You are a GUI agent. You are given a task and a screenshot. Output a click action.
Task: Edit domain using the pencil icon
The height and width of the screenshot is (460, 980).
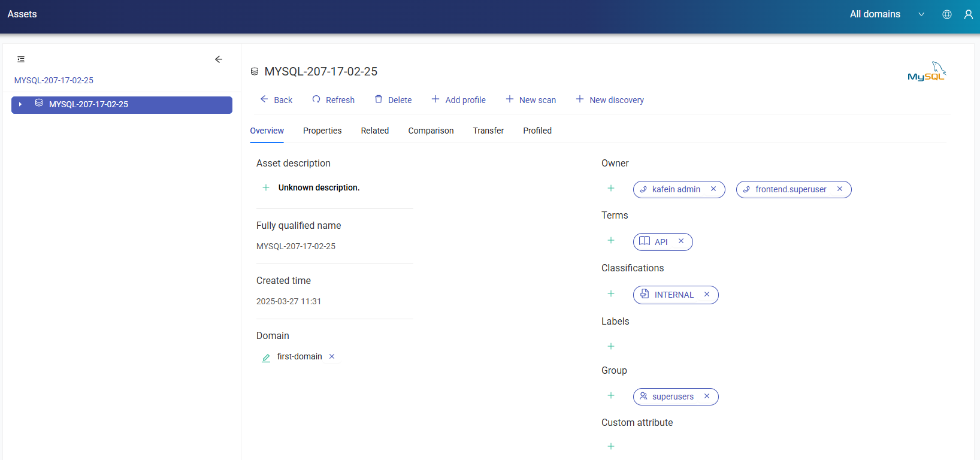click(266, 358)
